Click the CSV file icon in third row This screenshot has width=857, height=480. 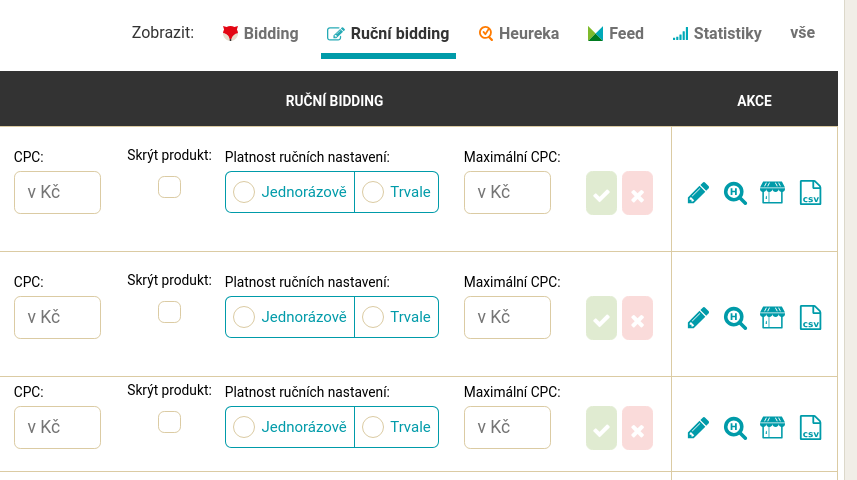pyautogui.click(x=810, y=428)
